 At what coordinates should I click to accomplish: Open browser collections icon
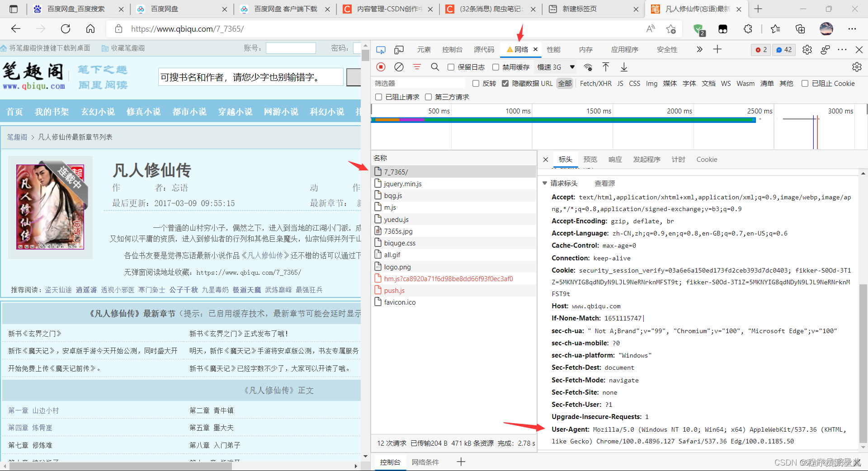tap(800, 29)
